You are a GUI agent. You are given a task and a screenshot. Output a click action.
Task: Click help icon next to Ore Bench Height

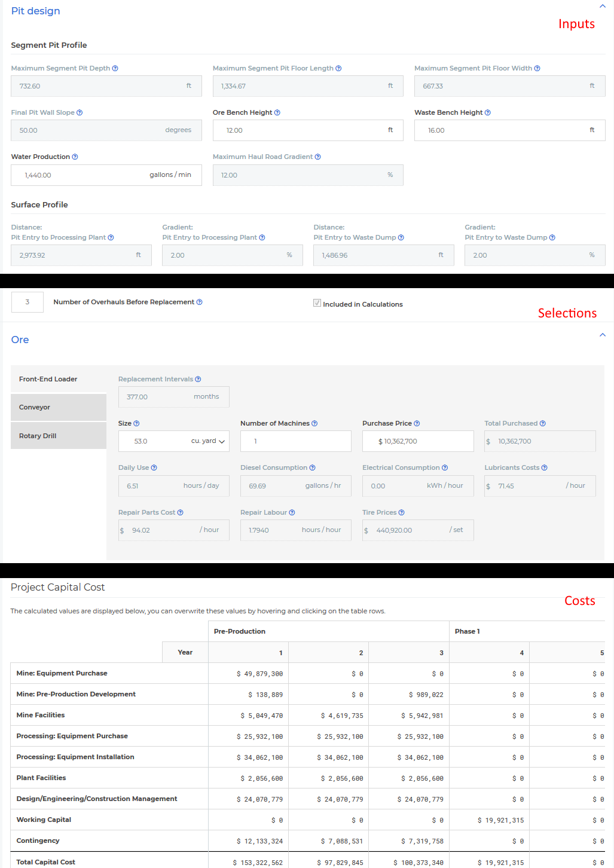tap(277, 113)
